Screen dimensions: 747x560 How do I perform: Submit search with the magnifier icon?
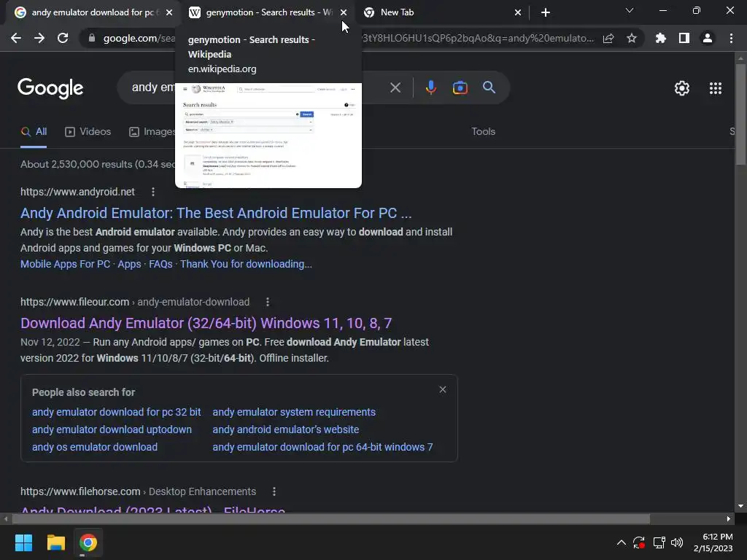(489, 87)
